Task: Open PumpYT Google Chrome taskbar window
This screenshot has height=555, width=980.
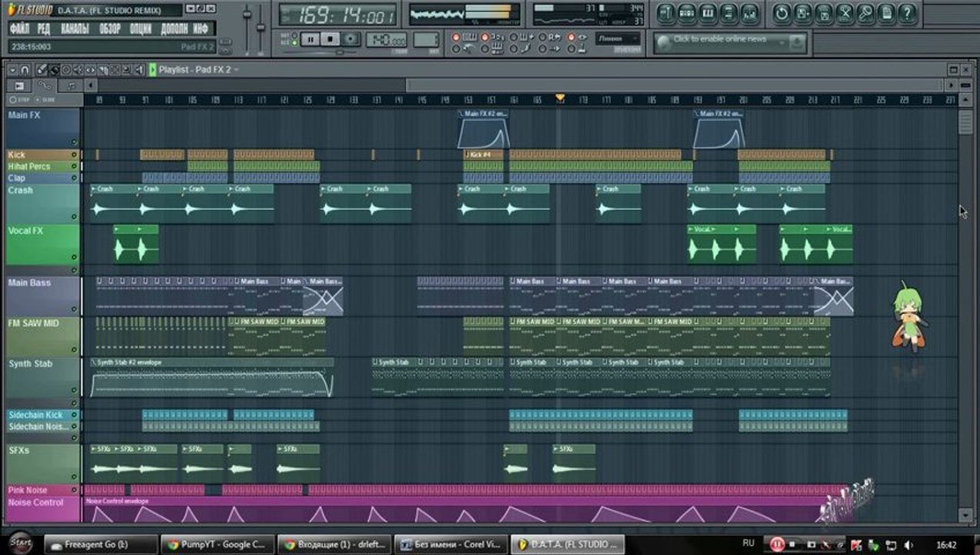Action: [219, 544]
